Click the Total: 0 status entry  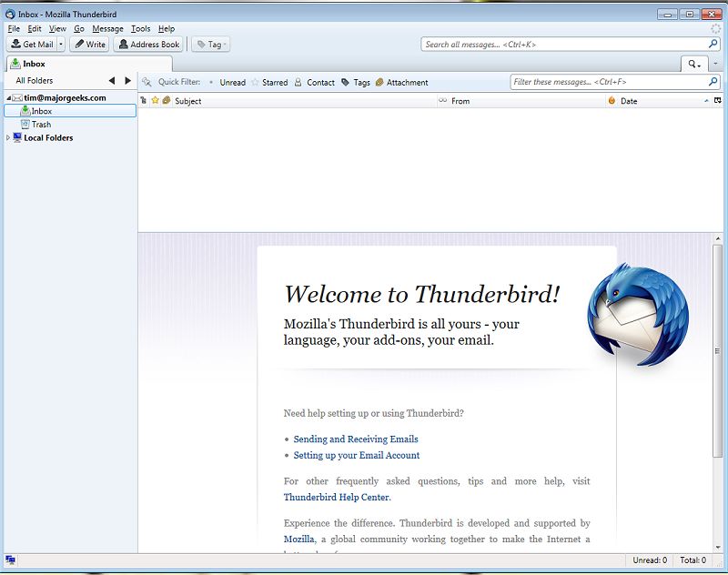[x=693, y=560]
